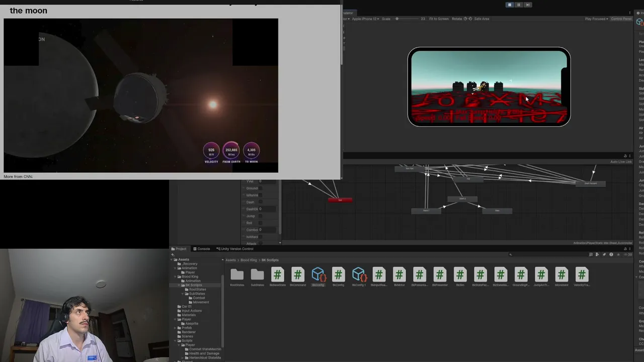Viewport: 644px width, 362px height.
Task: Adjust the Simulator Scale slider
Action: (x=407, y=19)
